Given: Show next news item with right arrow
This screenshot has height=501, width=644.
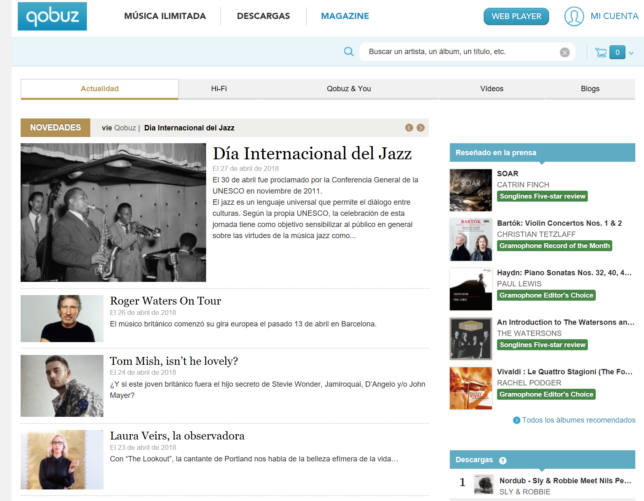Looking at the screenshot, I should pos(421,128).
